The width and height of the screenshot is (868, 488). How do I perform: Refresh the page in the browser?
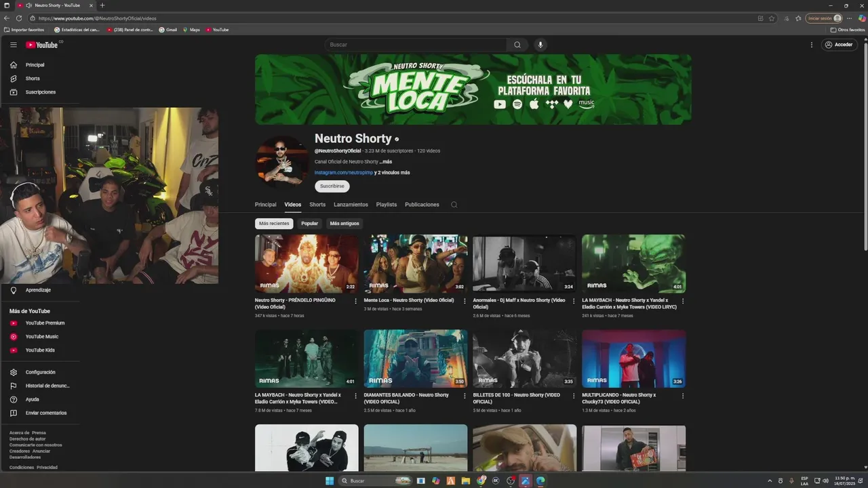18,18
